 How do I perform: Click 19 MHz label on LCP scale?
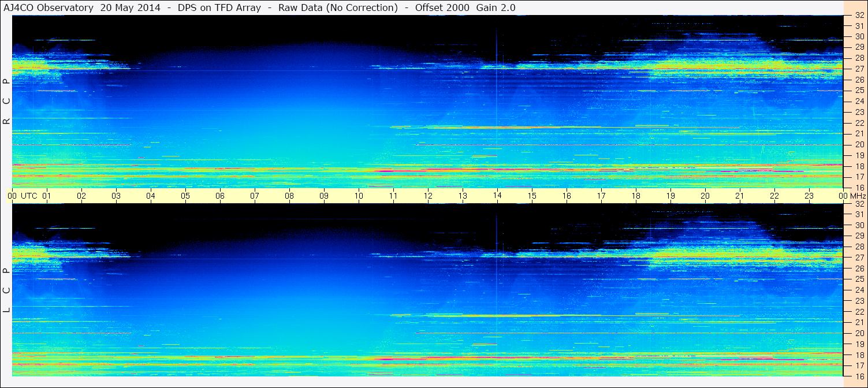point(859,344)
